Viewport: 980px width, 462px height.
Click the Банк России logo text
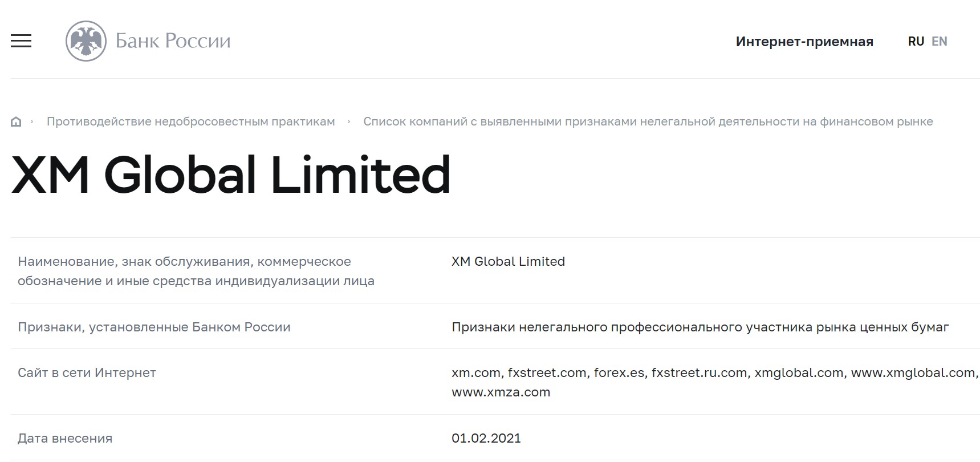(x=173, y=41)
